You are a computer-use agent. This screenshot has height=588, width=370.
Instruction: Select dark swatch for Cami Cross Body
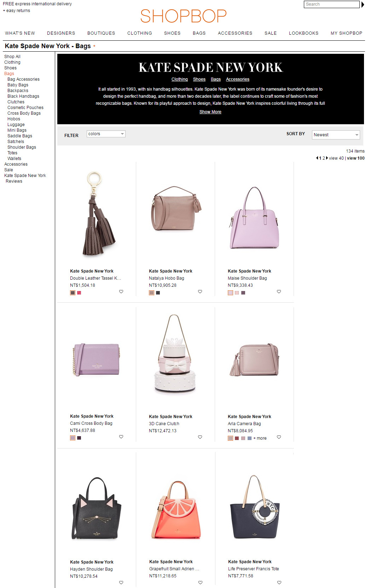coord(79,438)
